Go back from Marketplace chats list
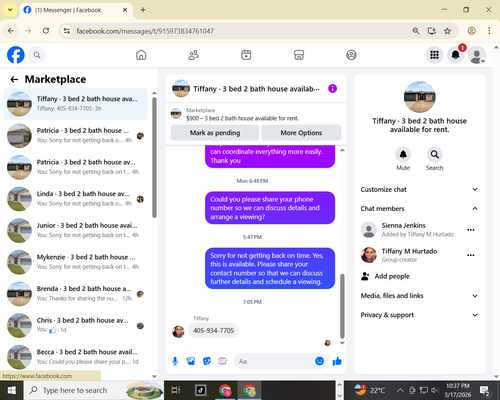This screenshot has height=400, width=500. coord(14,79)
